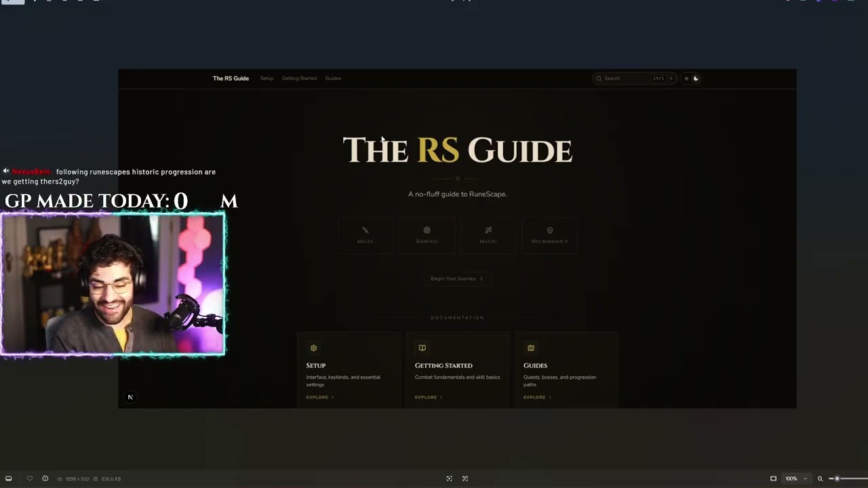
Task: Open the Guides nav item
Action: click(333, 79)
